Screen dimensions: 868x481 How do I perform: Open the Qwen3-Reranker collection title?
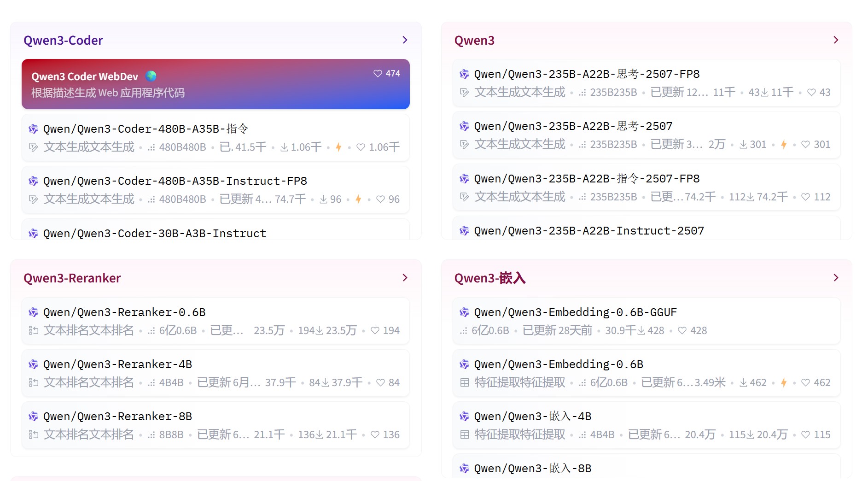[x=72, y=278]
